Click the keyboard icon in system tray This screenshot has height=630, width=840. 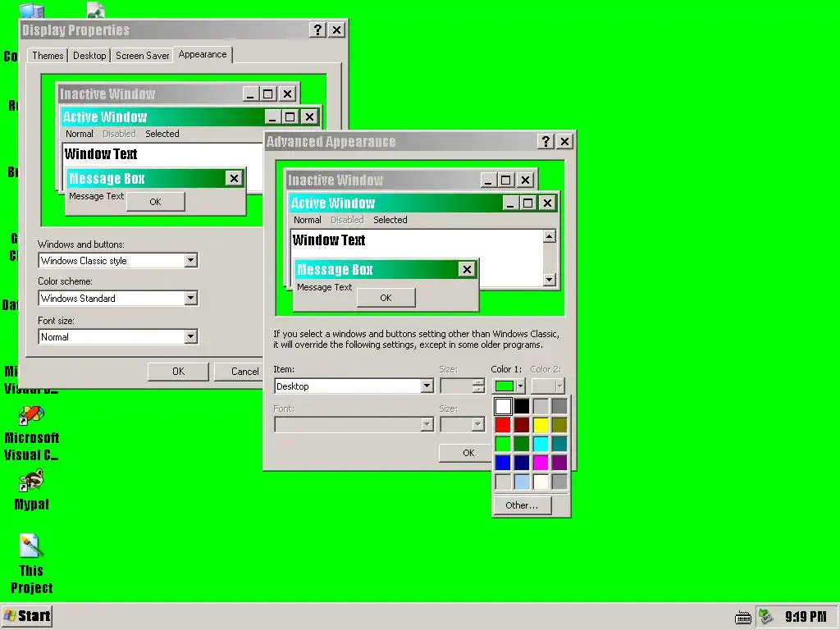(x=742, y=617)
